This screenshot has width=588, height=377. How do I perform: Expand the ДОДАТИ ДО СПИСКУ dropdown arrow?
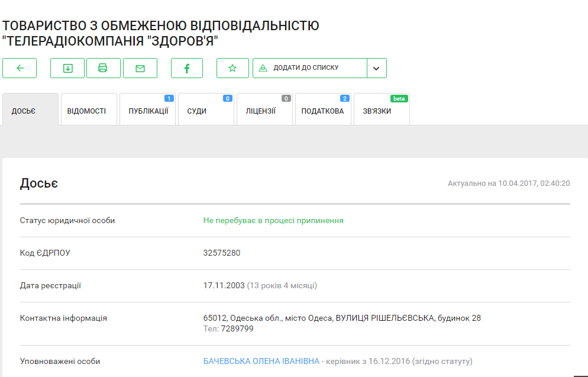pos(376,68)
